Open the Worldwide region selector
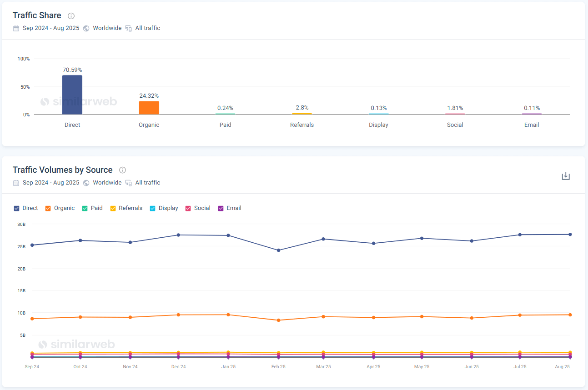The width and height of the screenshot is (588, 390). pyautogui.click(x=107, y=28)
